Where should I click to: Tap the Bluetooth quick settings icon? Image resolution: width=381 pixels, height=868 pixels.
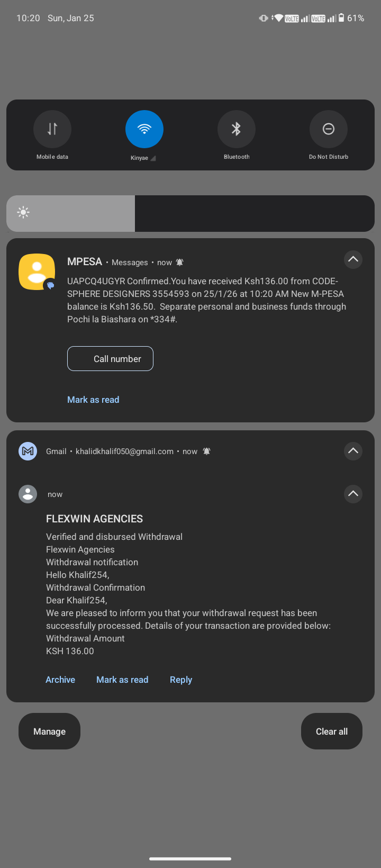[x=236, y=129]
